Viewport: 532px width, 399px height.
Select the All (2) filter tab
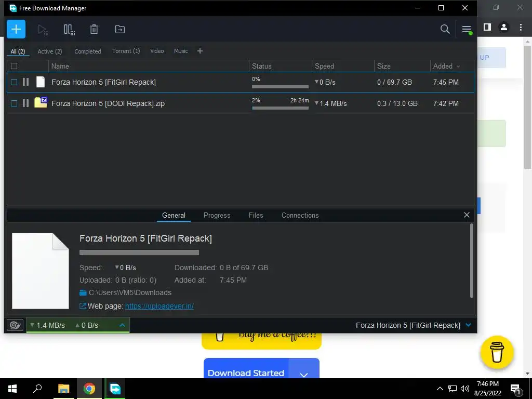click(18, 51)
